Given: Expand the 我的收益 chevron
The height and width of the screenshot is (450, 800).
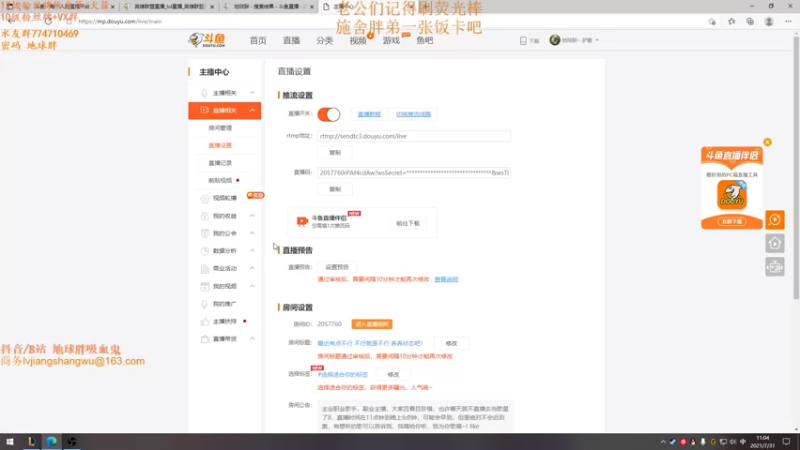Looking at the screenshot, I should (252, 216).
